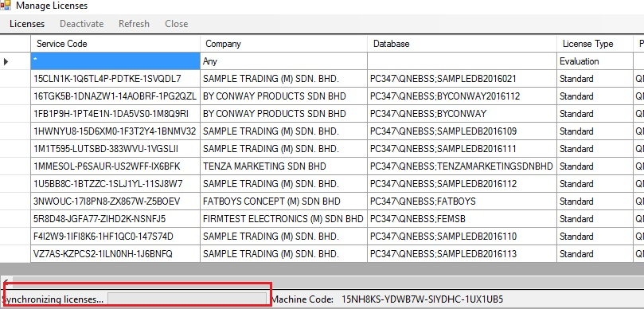Viewport: 644px width, 309px height.
Task: Click the current row indicator arrow
Action: point(6,61)
